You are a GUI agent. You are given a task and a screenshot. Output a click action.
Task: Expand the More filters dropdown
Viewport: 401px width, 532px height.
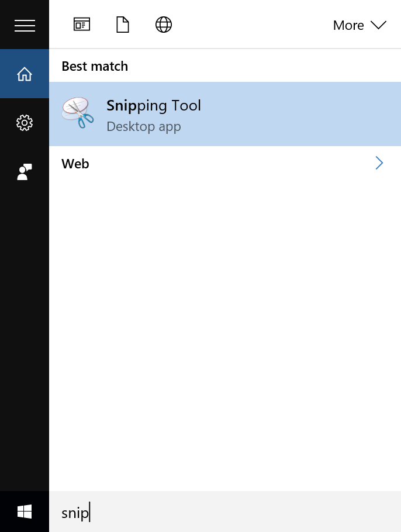pyautogui.click(x=359, y=25)
